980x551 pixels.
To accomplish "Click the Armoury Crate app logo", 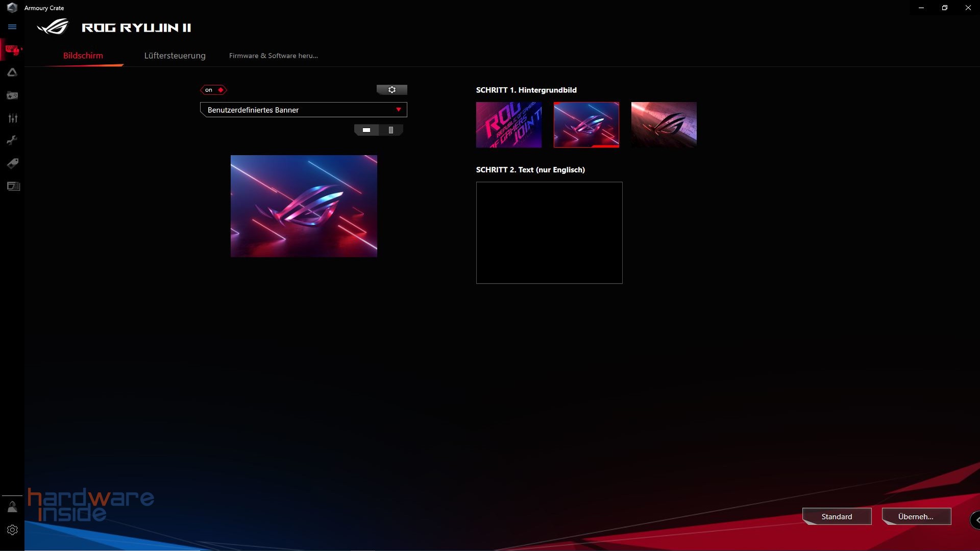I will pos(12,8).
